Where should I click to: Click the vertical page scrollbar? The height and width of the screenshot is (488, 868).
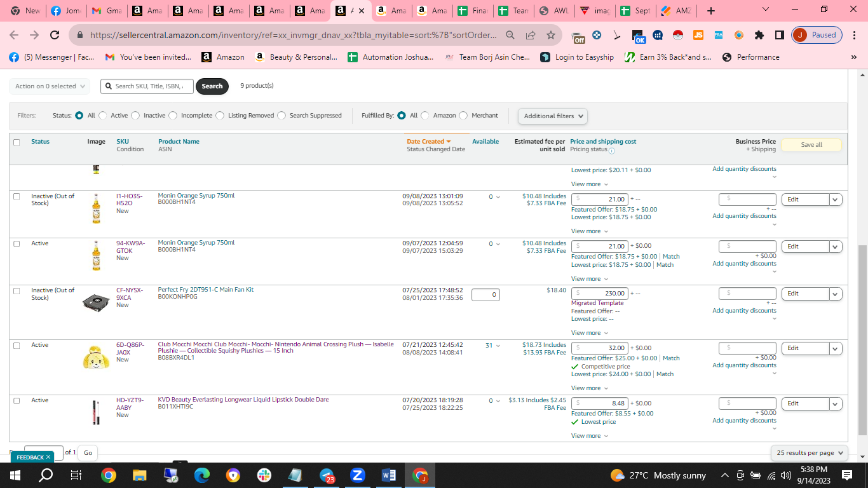[x=862, y=340]
